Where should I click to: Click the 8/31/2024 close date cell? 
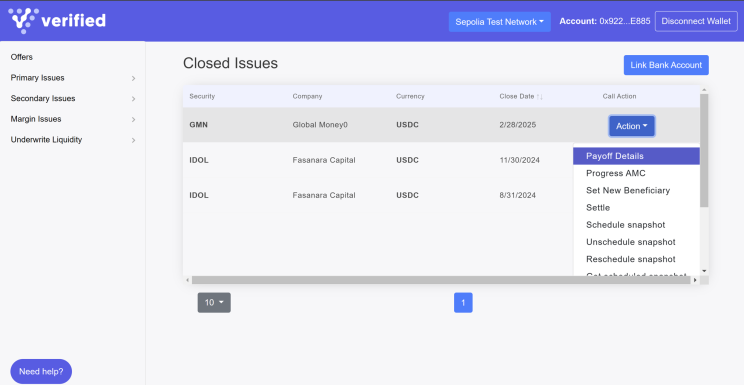pyautogui.click(x=518, y=195)
